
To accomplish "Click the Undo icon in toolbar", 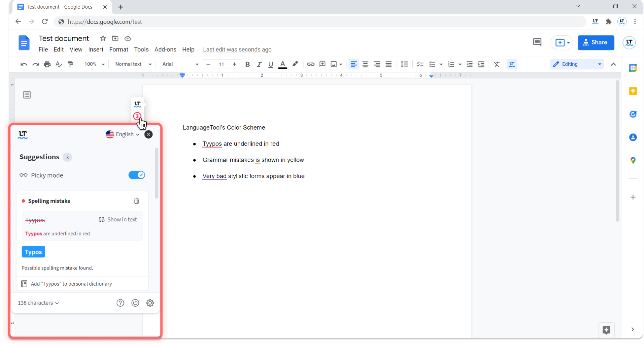I will point(23,64).
